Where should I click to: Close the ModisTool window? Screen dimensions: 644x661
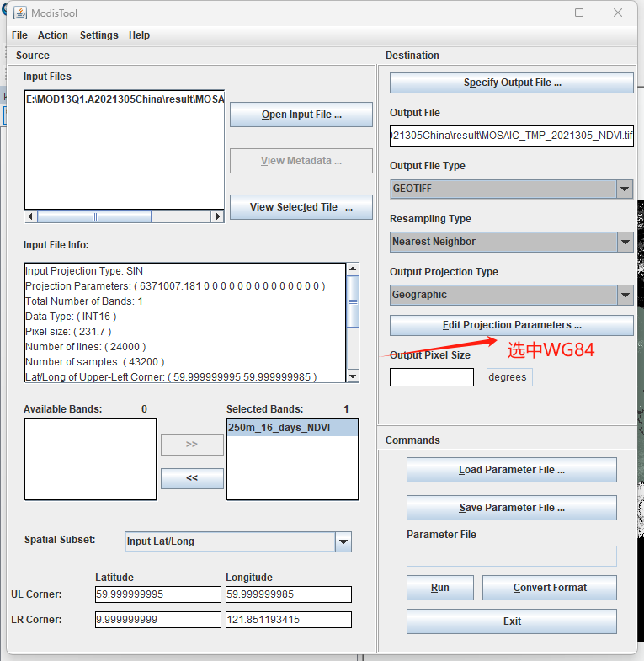click(x=618, y=13)
